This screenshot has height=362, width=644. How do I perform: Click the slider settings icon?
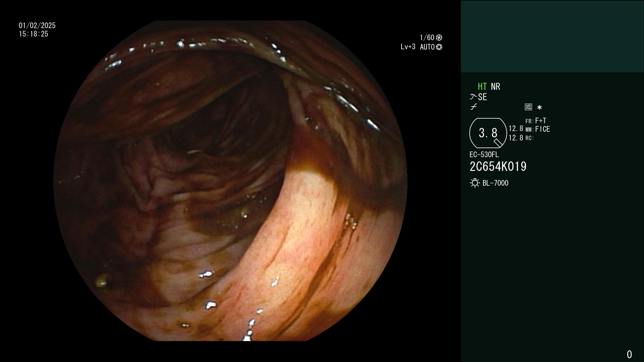click(528, 107)
